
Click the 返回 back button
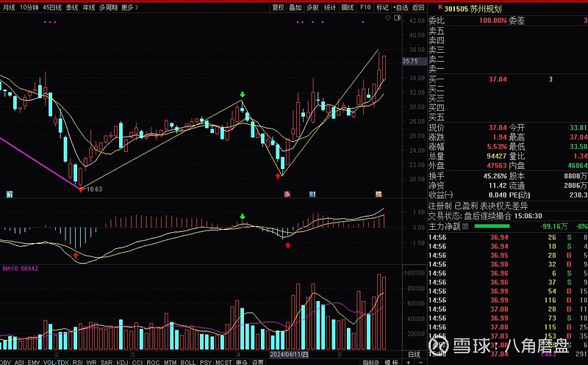(418, 7)
